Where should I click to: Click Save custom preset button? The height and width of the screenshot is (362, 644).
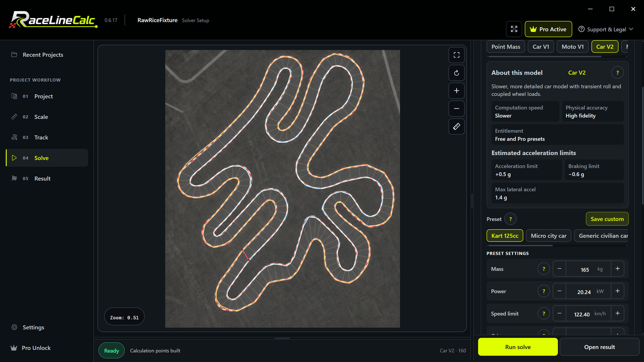607,219
